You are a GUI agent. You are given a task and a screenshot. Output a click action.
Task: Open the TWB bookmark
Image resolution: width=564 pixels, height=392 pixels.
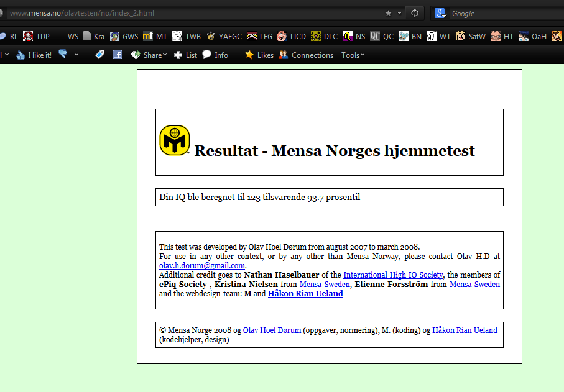tap(187, 36)
